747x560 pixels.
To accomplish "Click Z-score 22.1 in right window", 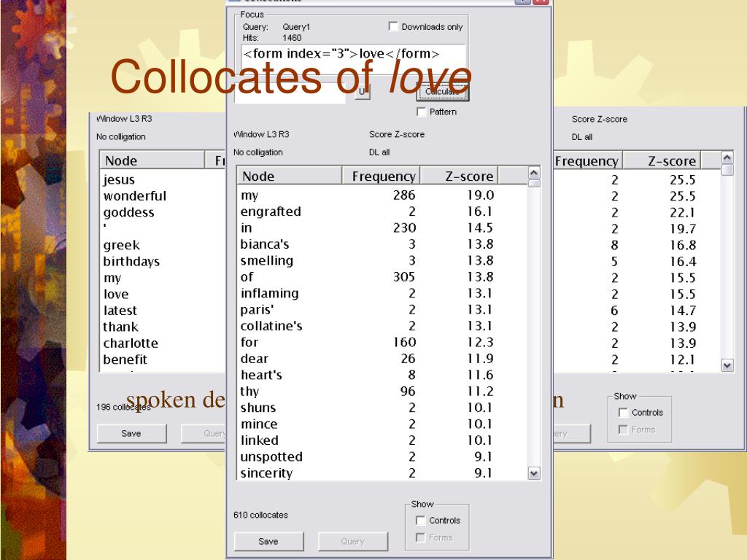I will point(683,212).
